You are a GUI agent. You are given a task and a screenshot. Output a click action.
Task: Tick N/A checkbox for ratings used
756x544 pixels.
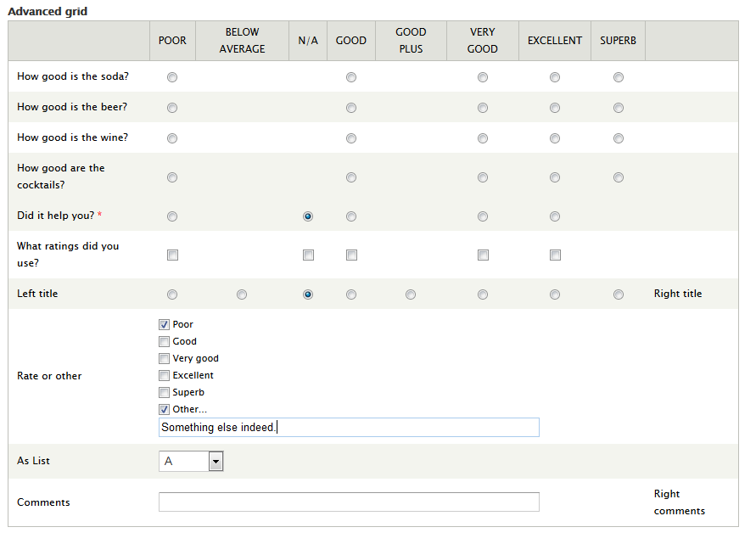click(308, 255)
